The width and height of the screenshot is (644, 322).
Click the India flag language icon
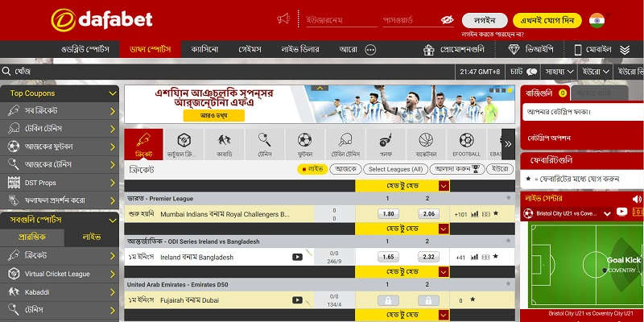pyautogui.click(x=597, y=20)
